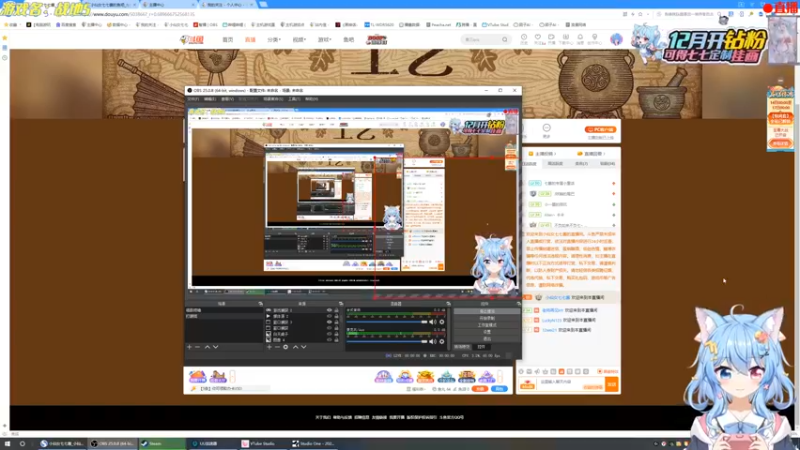The width and height of the screenshot is (800, 450).
Task: Remove selected scene with Scenes minus icon
Action: click(197, 347)
